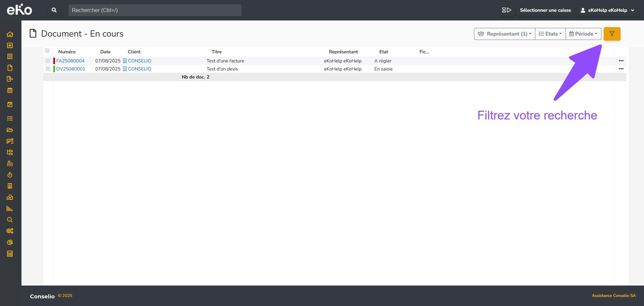Image resolution: width=644 pixels, height=306 pixels.
Task: Tick the checkbox for quote DV25080001
Action: (x=48, y=69)
